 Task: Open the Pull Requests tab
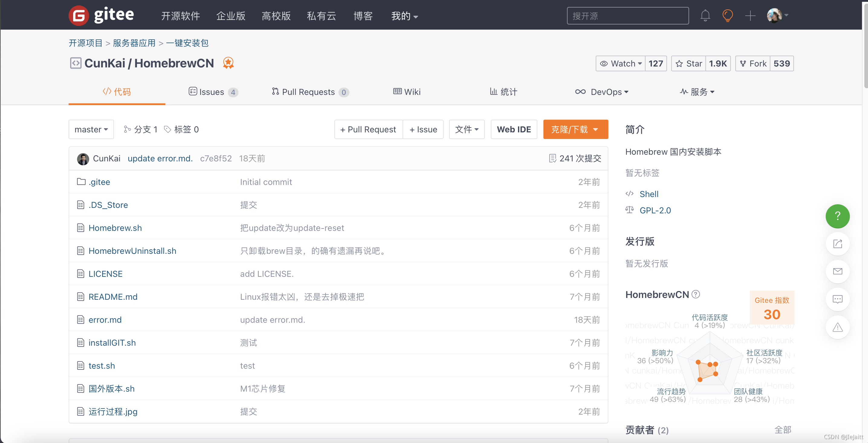click(x=310, y=92)
